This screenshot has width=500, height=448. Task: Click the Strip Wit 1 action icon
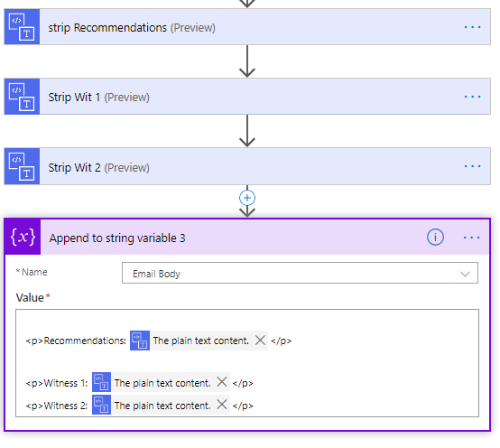pos(22,97)
